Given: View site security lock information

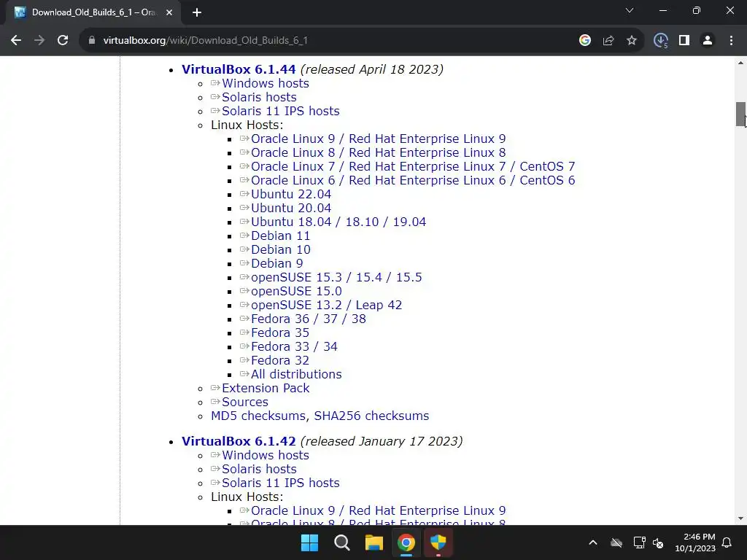Looking at the screenshot, I should pyautogui.click(x=91, y=41).
